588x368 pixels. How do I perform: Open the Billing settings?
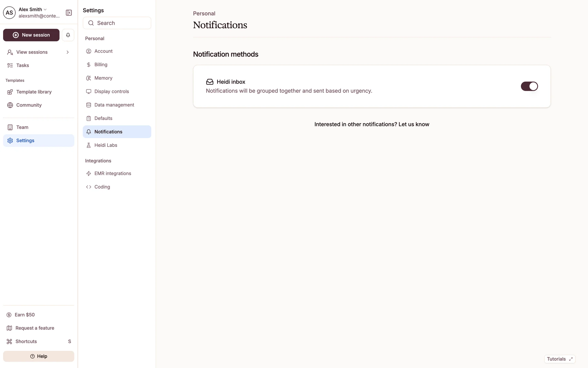[x=101, y=64]
